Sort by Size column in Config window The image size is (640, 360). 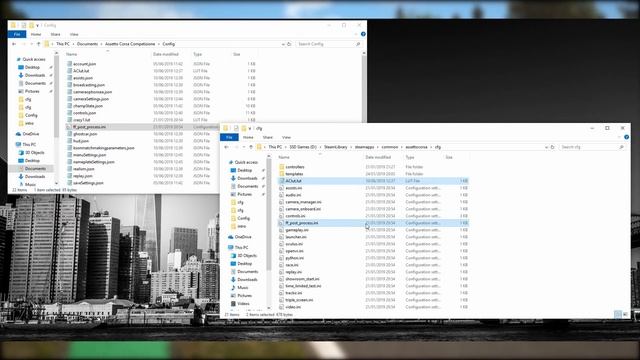click(x=236, y=54)
